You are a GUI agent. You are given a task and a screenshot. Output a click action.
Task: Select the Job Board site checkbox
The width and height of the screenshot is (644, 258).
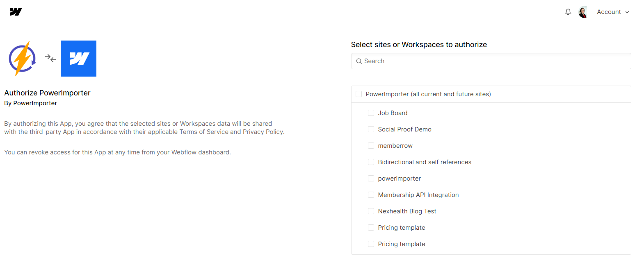coord(371,113)
